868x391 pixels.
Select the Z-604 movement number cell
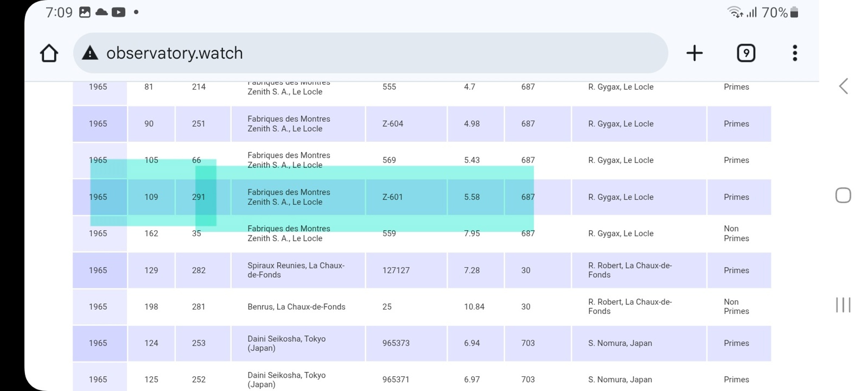pos(392,124)
